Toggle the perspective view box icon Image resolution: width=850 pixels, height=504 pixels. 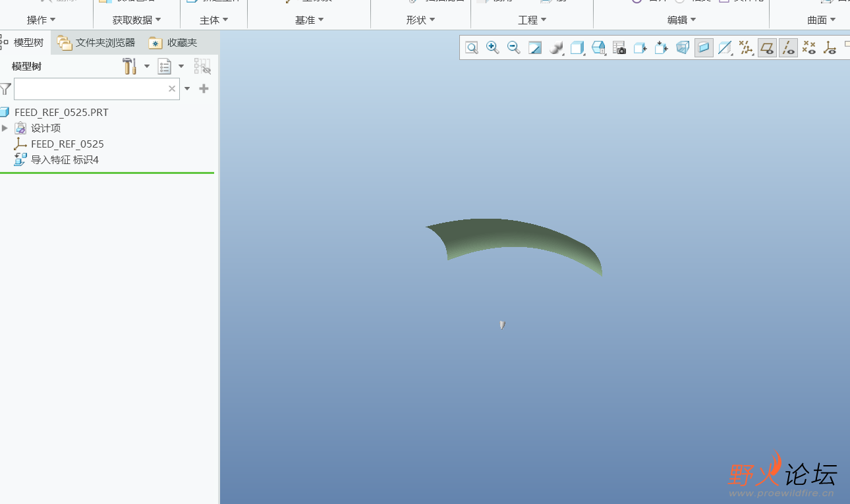683,47
